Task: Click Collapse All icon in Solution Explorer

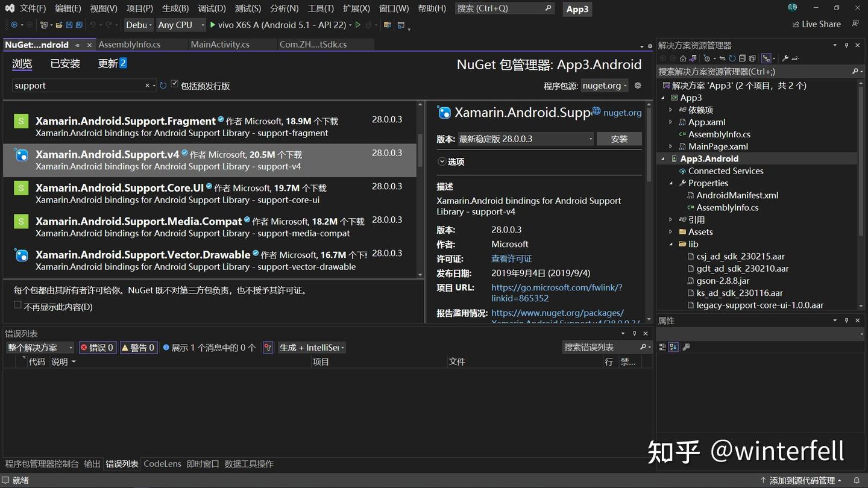Action: (x=743, y=58)
